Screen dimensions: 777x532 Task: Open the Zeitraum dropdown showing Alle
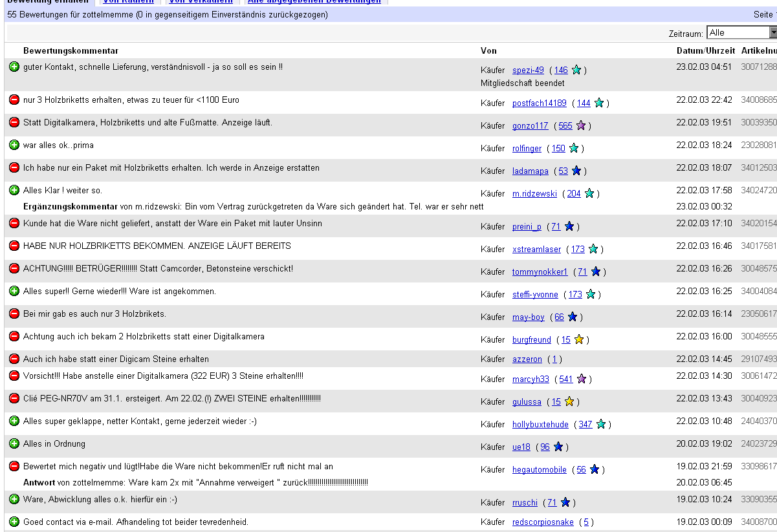741,32
